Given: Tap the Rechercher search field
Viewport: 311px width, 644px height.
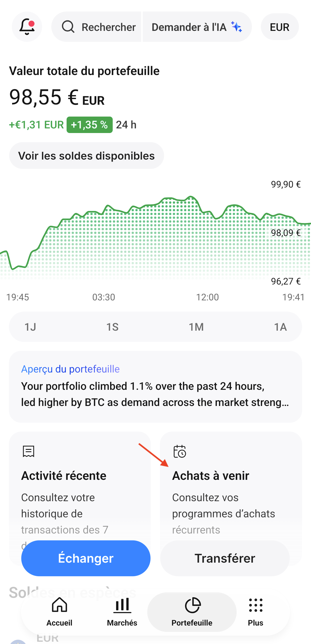Looking at the screenshot, I should tap(97, 27).
